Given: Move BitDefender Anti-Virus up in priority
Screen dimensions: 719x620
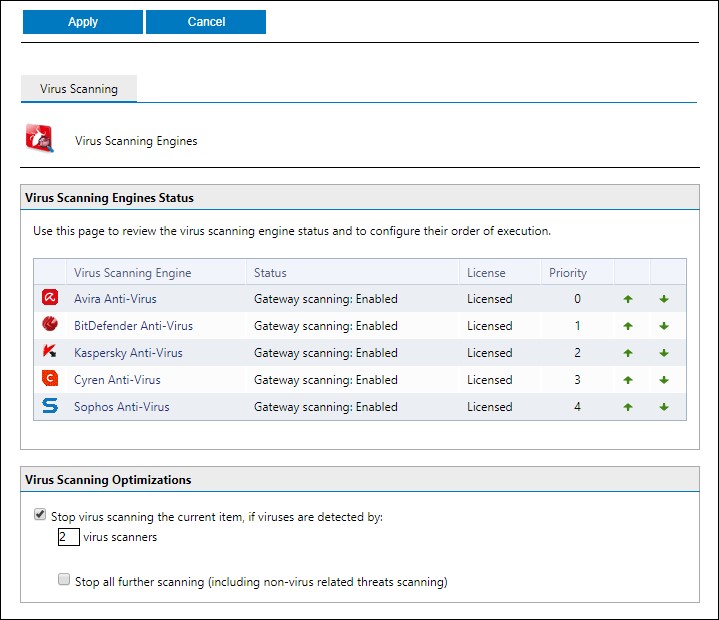Looking at the screenshot, I should click(x=628, y=326).
